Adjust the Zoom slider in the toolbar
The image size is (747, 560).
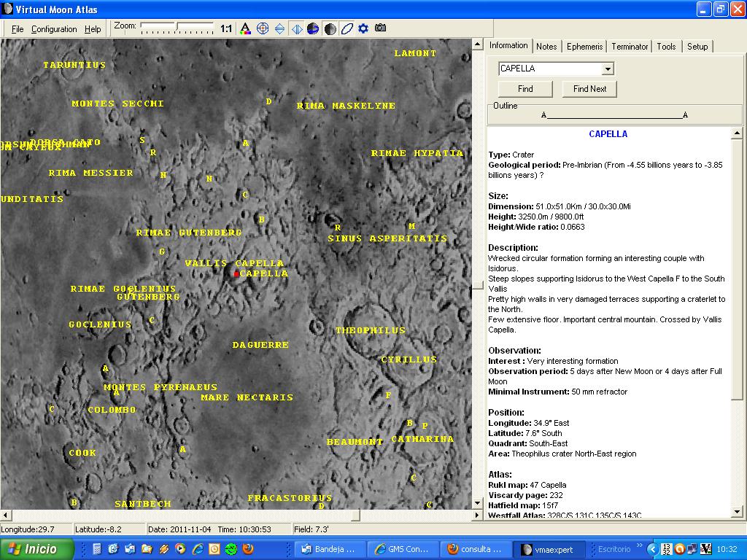[x=177, y=28]
